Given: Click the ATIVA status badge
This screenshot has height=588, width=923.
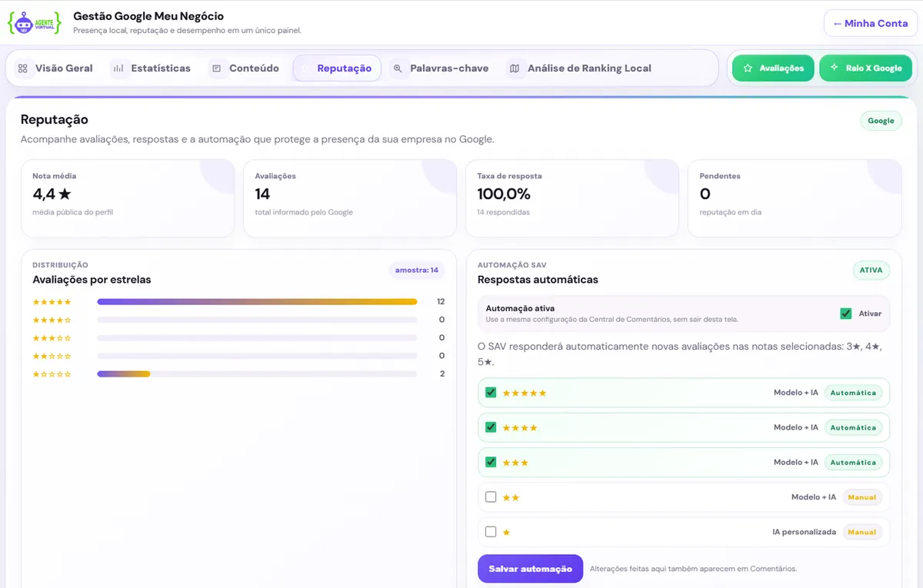Looking at the screenshot, I should tap(871, 271).
